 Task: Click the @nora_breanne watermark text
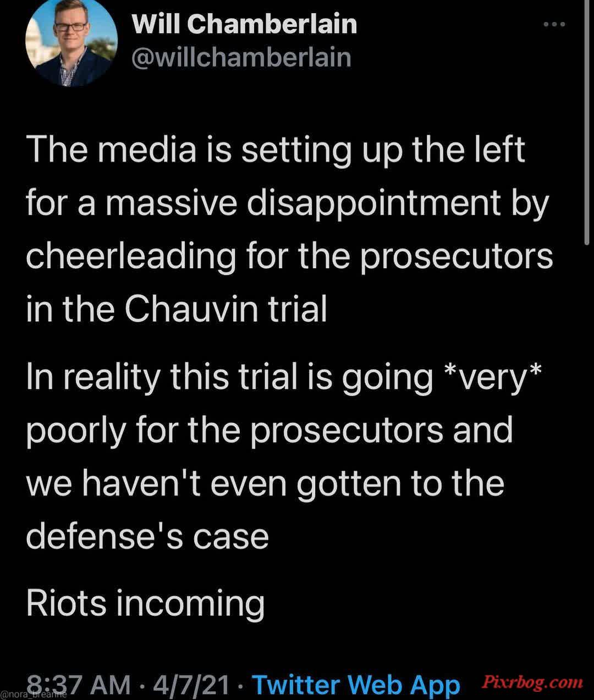point(34,695)
